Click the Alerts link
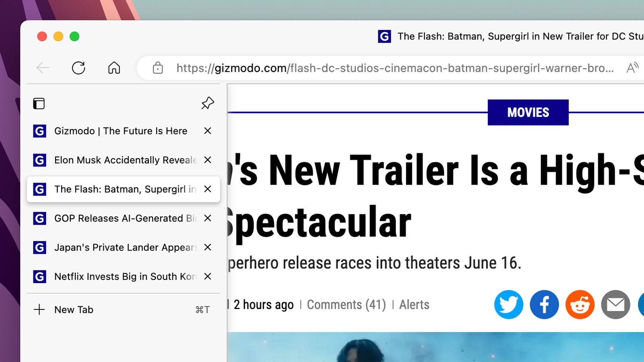Viewport: 644px width, 362px height. pos(414,304)
